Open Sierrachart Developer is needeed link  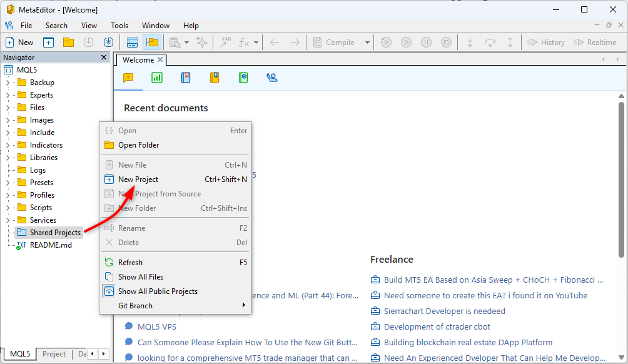pos(445,311)
